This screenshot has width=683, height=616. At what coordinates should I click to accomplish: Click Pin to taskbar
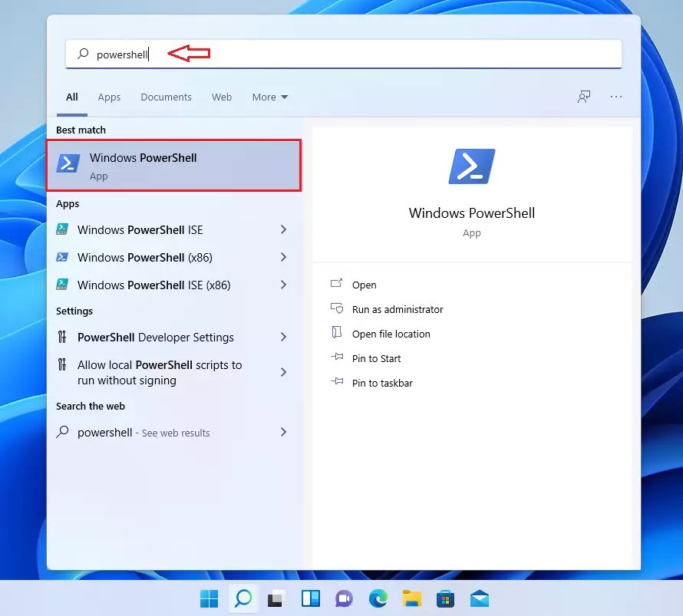(382, 383)
